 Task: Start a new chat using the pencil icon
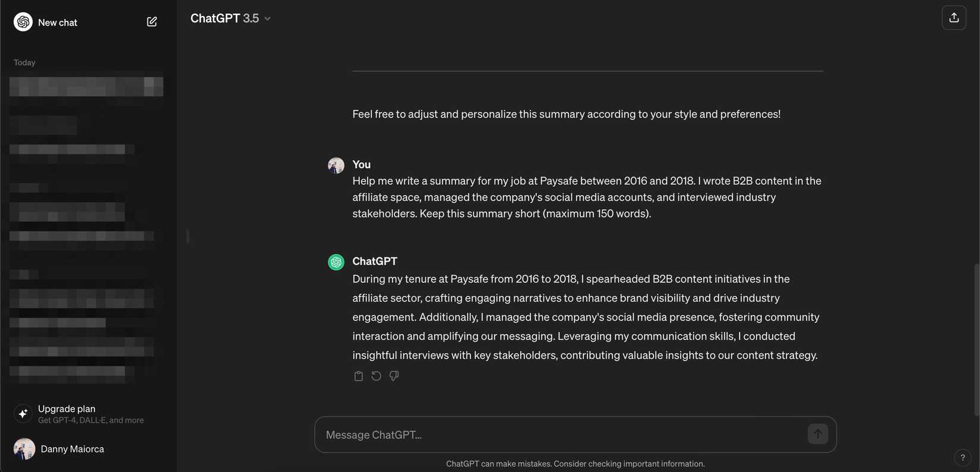[x=151, y=21]
